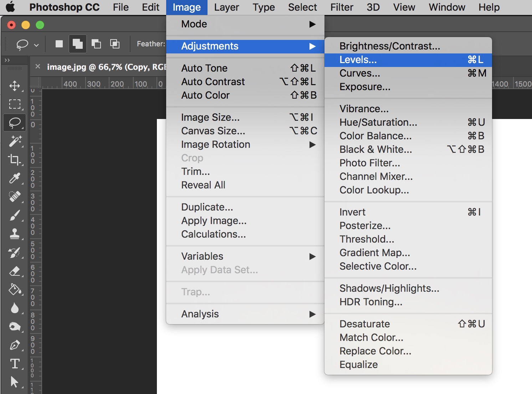Choose Brightness/Contrast... adjustment
This screenshot has width=532, height=394.
pyautogui.click(x=408, y=46)
